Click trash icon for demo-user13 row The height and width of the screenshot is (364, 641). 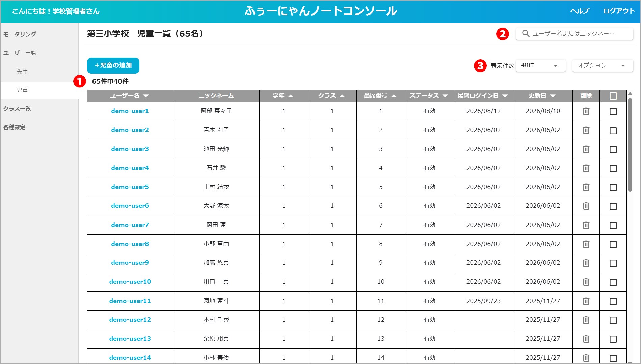[x=586, y=339]
